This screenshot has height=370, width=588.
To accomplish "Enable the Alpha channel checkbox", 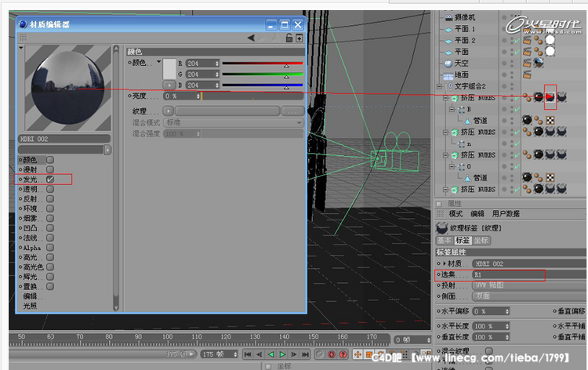I will click(x=50, y=248).
